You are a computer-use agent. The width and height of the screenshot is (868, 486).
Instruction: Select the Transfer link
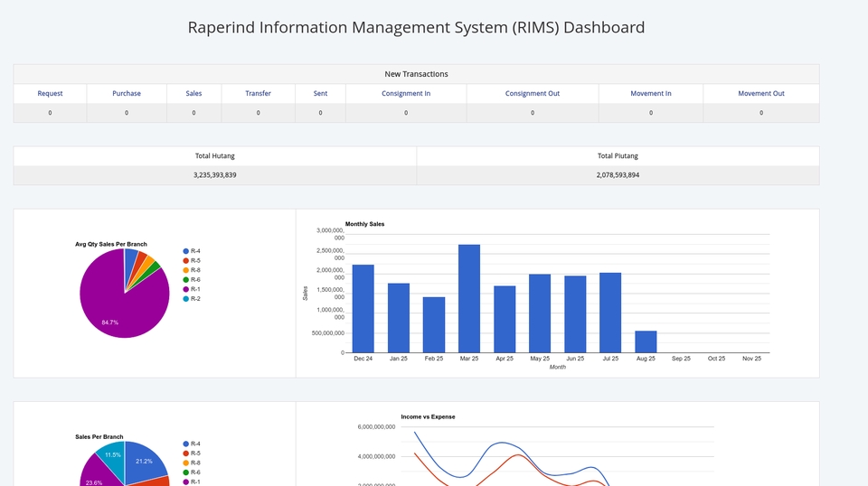[258, 93]
